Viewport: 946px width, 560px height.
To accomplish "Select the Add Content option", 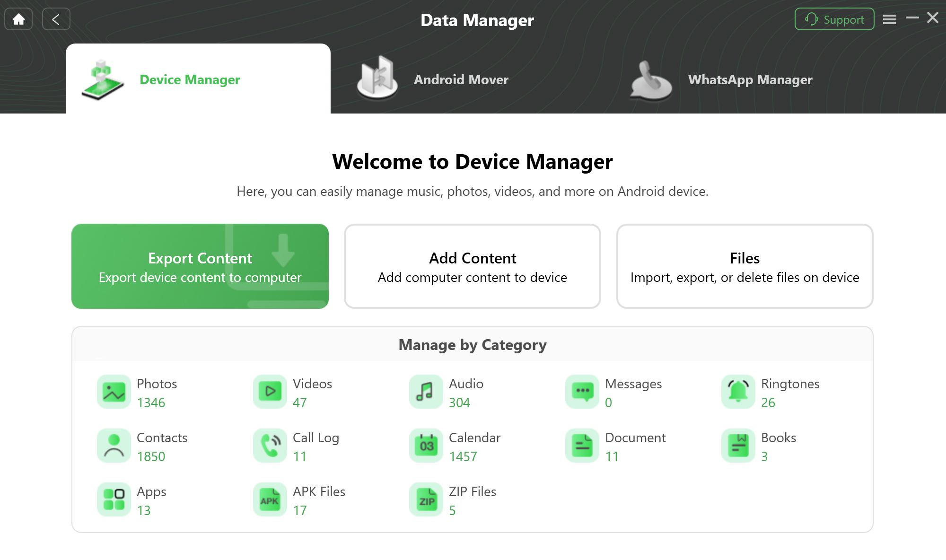I will [473, 266].
